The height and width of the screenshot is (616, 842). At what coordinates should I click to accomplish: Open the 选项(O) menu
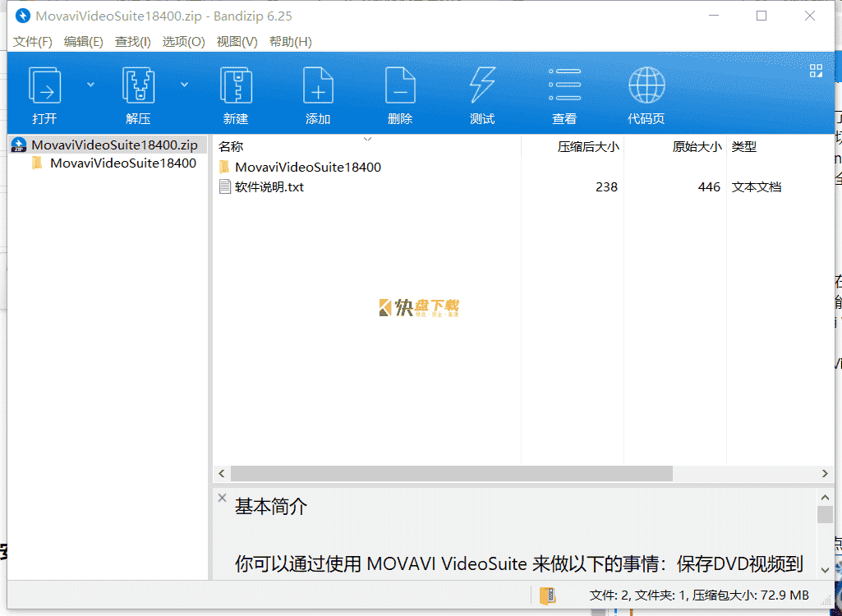(184, 41)
